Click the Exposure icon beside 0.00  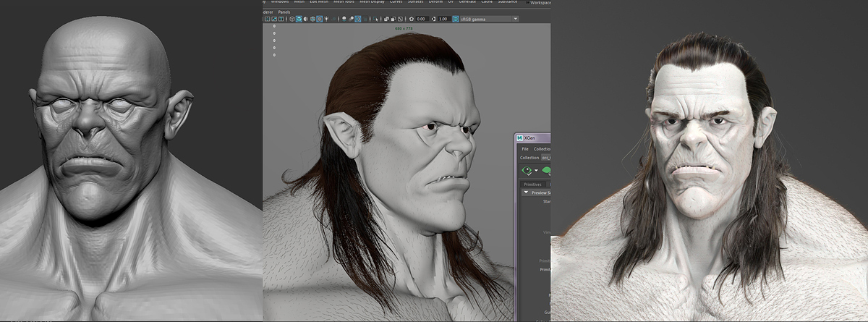(x=412, y=19)
